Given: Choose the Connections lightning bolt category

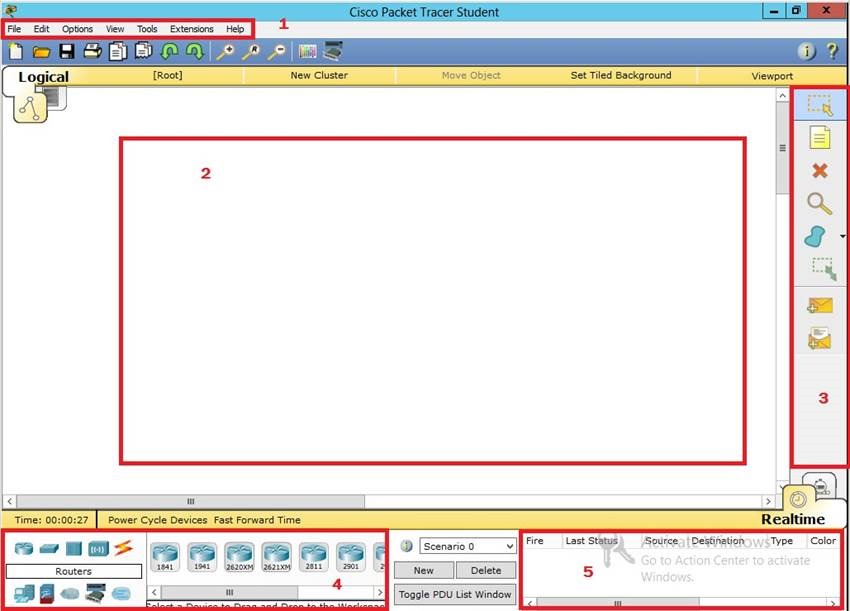Looking at the screenshot, I should pyautogui.click(x=124, y=548).
